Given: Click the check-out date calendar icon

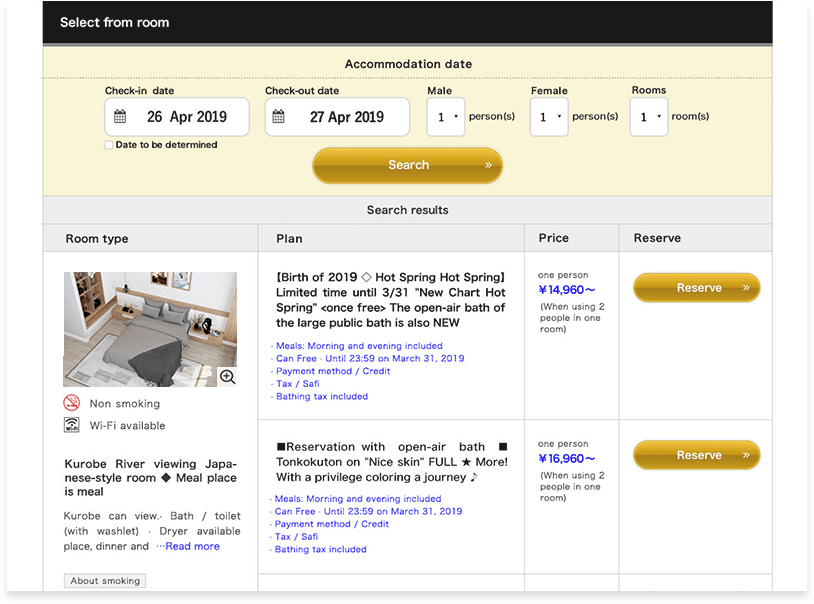Looking at the screenshot, I should 279,117.
